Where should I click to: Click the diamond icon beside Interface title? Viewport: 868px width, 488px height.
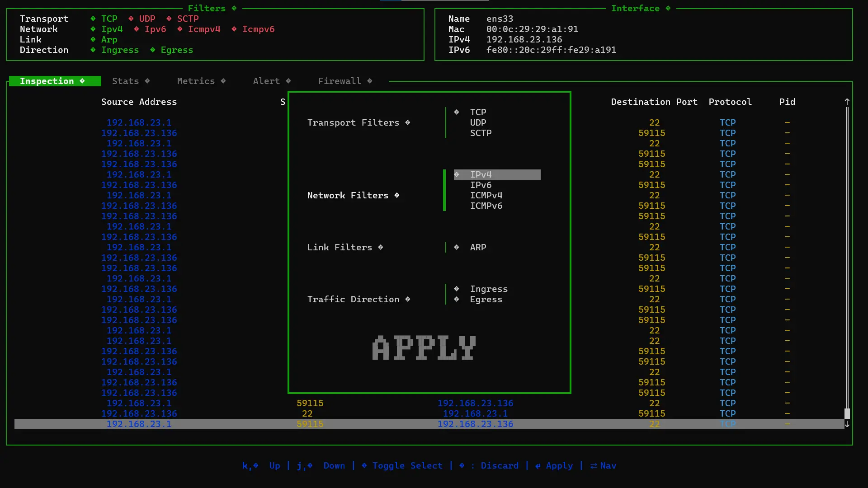(x=668, y=8)
